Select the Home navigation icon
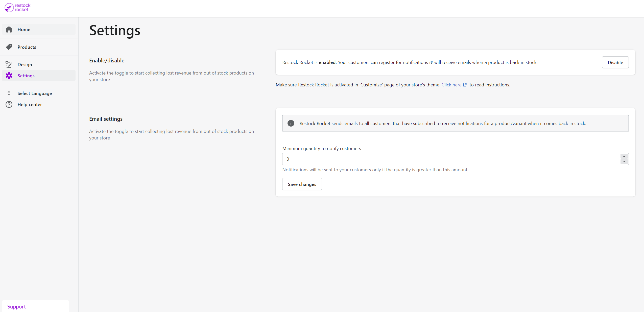Image resolution: width=644 pixels, height=312 pixels. tap(9, 30)
